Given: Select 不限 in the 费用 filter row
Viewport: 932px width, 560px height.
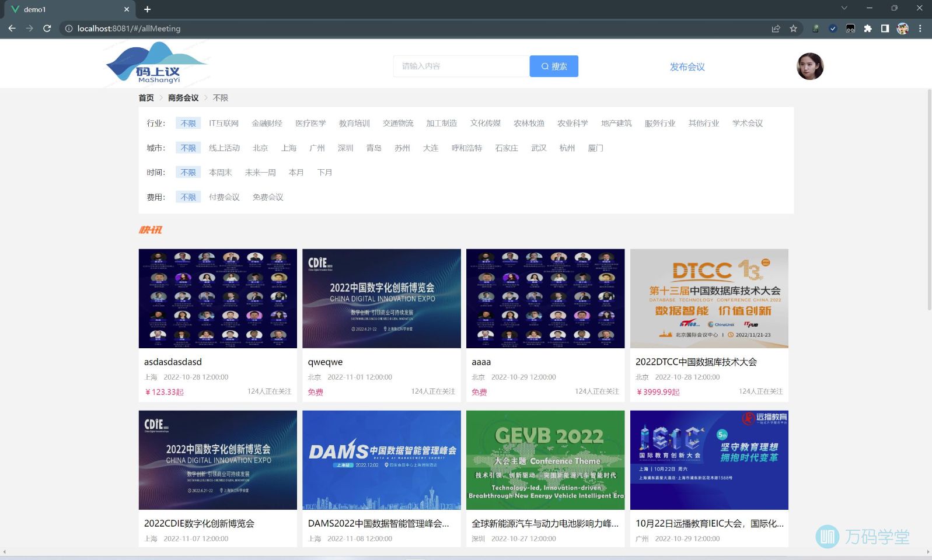Looking at the screenshot, I should point(188,197).
